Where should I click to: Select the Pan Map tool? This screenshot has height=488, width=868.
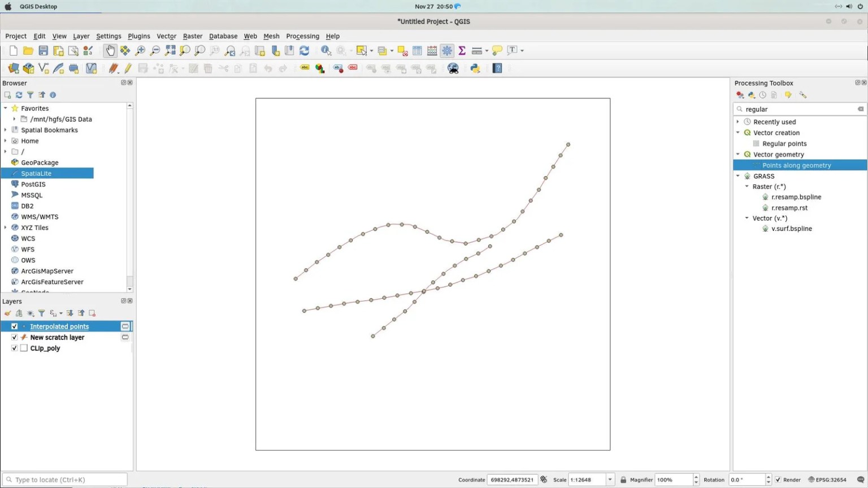(110, 50)
